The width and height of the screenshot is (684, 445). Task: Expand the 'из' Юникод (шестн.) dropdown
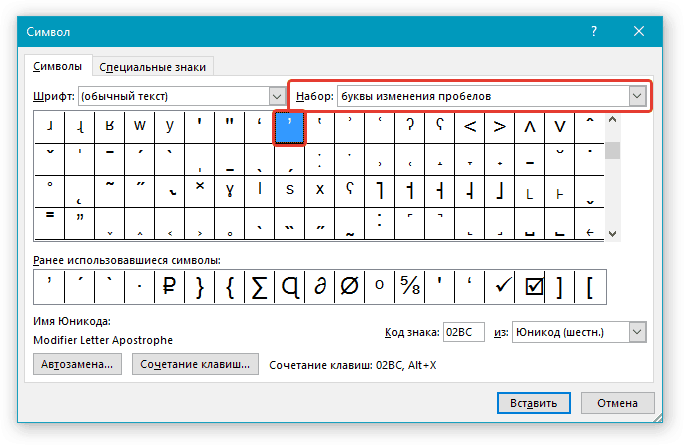[636, 332]
